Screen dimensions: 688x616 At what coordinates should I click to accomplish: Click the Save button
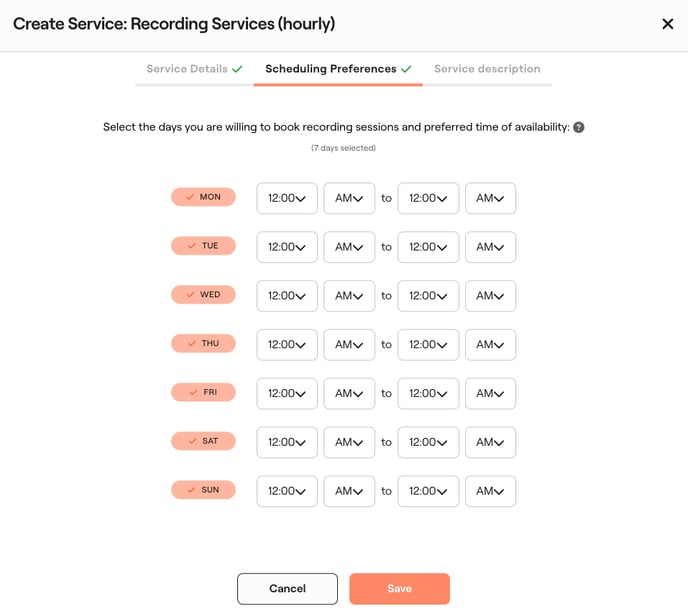coord(399,589)
